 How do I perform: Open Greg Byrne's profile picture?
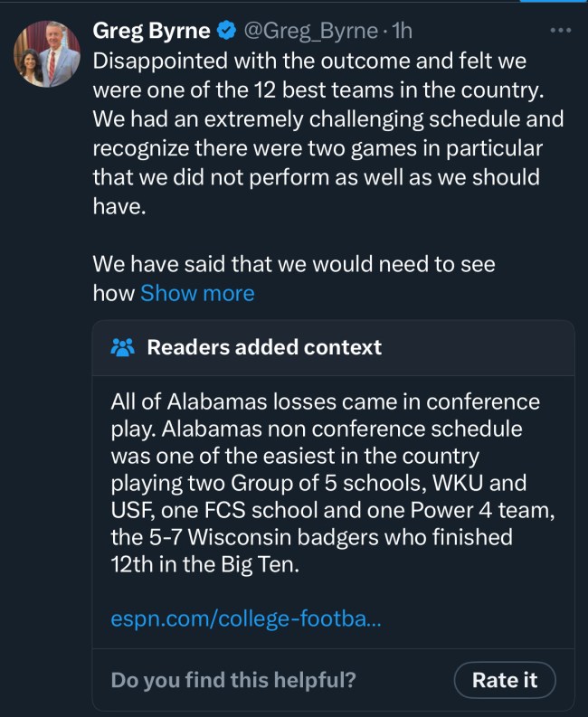[x=47, y=55]
